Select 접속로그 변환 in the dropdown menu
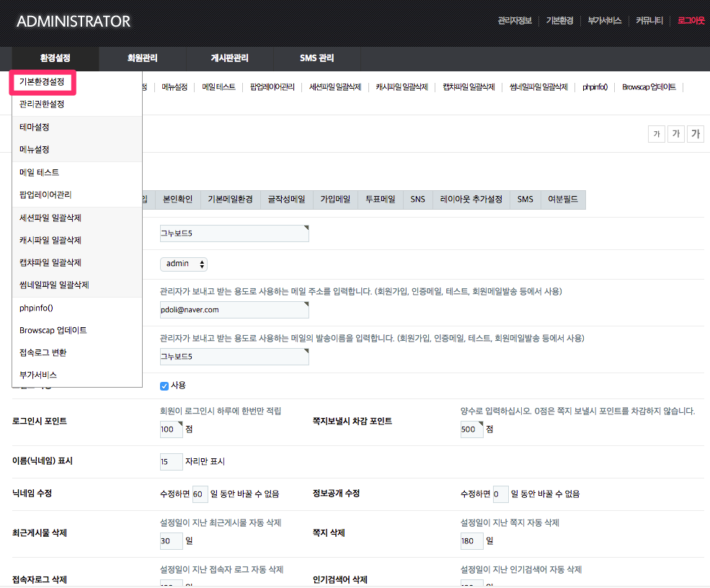This screenshot has height=588, width=710. tap(43, 352)
